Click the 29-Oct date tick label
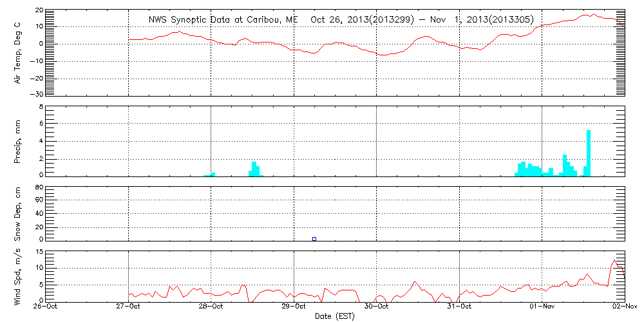The width and height of the screenshot is (644, 322). (294, 307)
